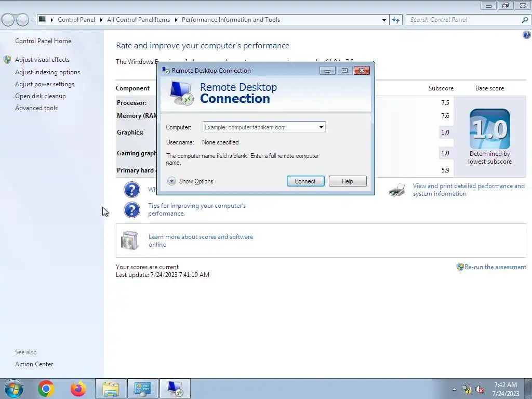This screenshot has height=399, width=532.
Task: Click the Forward navigation button
Action: [22, 20]
